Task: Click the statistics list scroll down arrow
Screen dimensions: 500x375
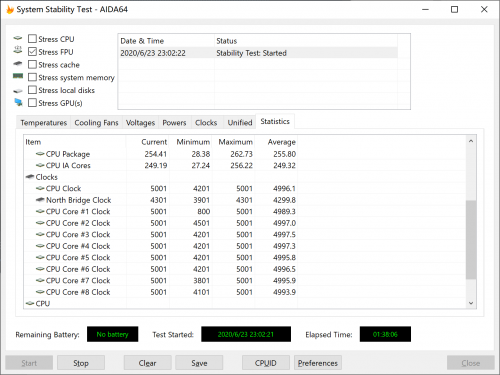Action: tap(471, 303)
